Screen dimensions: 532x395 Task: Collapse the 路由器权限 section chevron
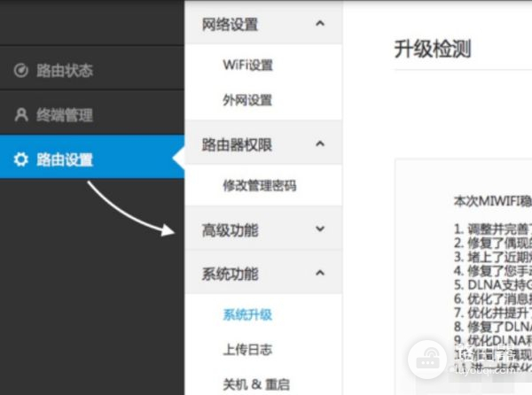(320, 144)
